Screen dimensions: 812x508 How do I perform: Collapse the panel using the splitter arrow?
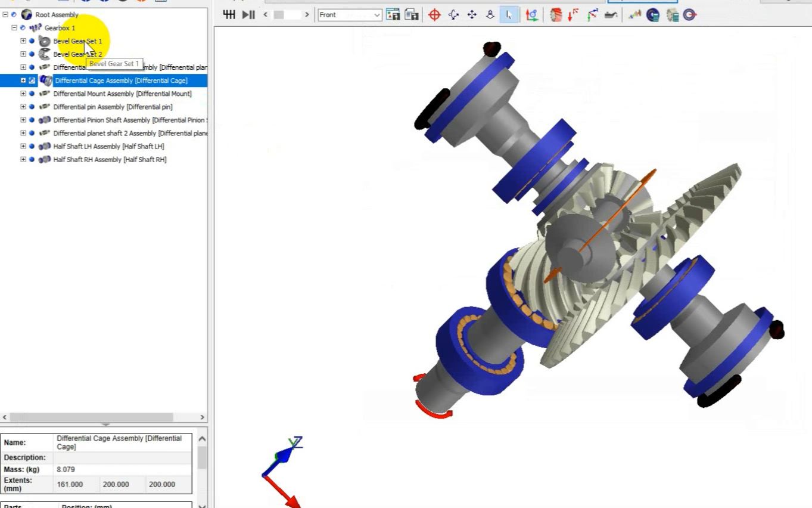[x=105, y=425]
